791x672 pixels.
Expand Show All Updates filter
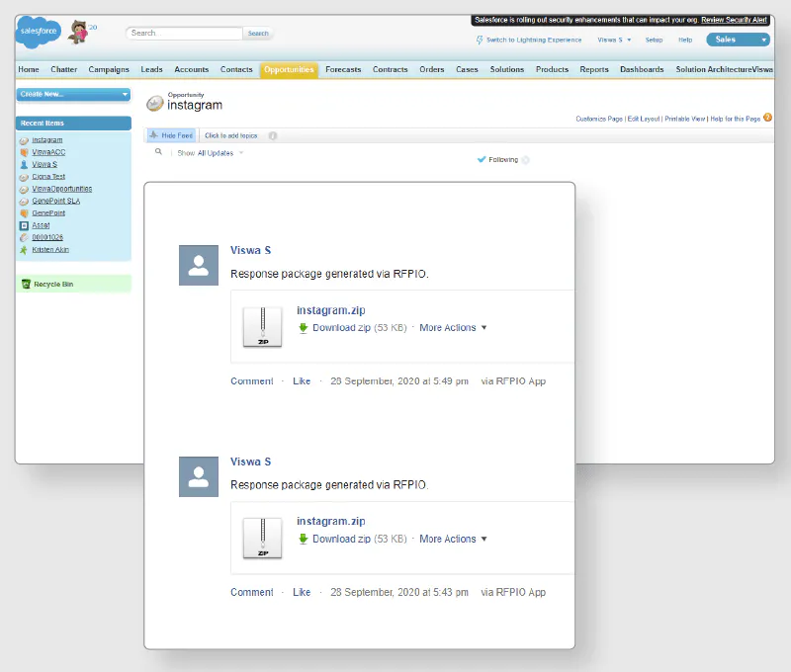(211, 153)
